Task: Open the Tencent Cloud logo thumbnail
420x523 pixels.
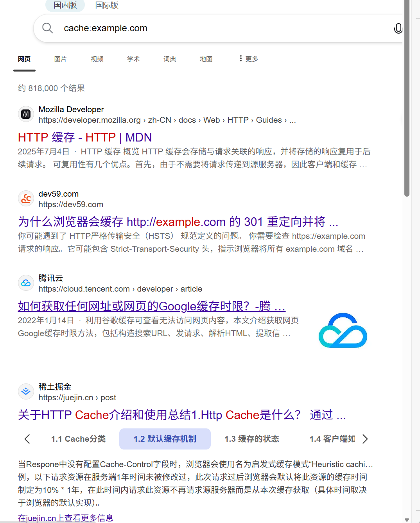Action: click(x=343, y=330)
